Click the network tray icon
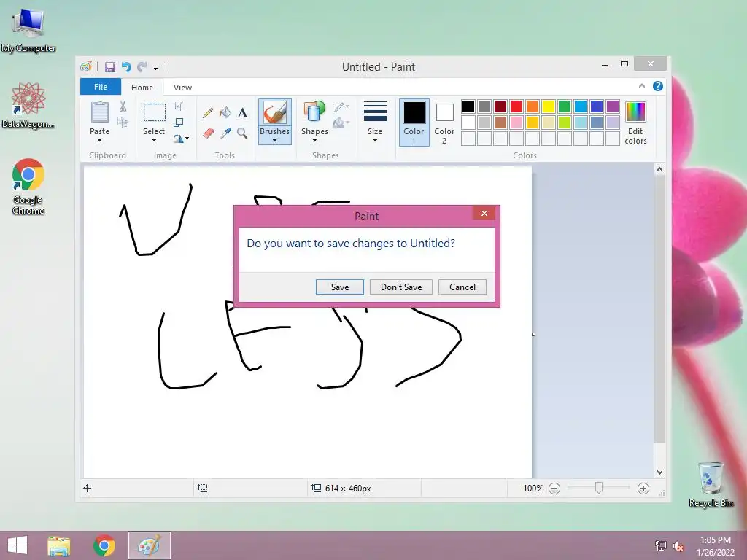The height and width of the screenshot is (560, 747). tap(661, 546)
